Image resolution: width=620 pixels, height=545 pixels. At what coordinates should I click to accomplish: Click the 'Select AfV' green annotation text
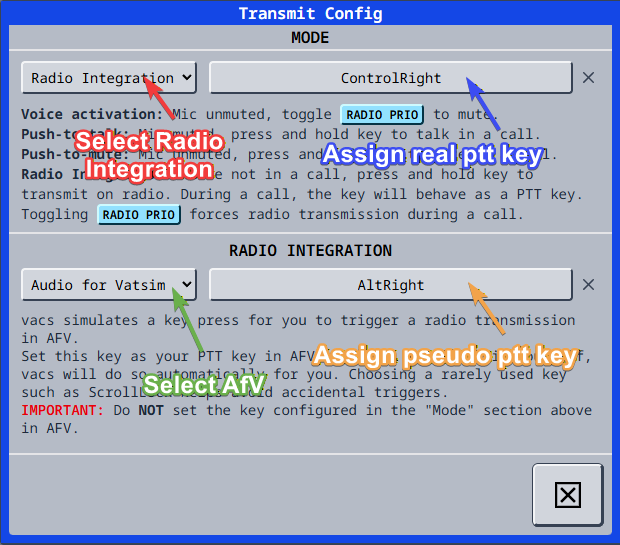point(203,385)
